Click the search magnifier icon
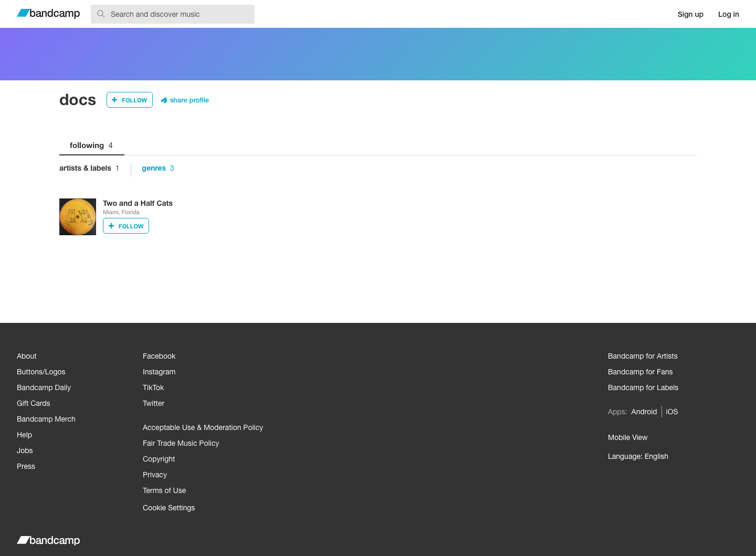Viewport: 756px width, 556px height. (101, 14)
